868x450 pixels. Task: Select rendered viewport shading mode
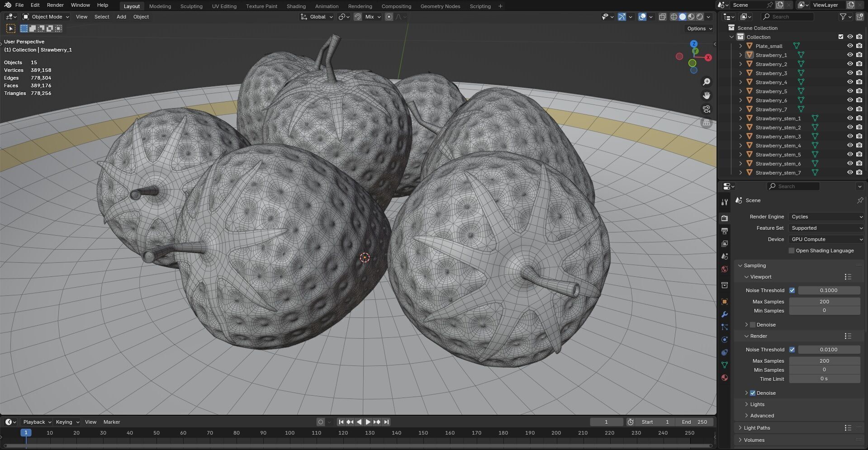(x=700, y=17)
